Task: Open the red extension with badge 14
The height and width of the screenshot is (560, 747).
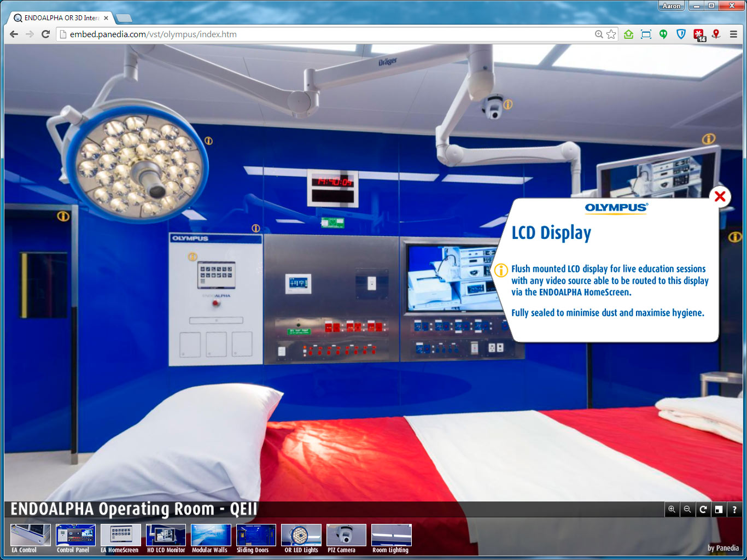Action: (699, 35)
